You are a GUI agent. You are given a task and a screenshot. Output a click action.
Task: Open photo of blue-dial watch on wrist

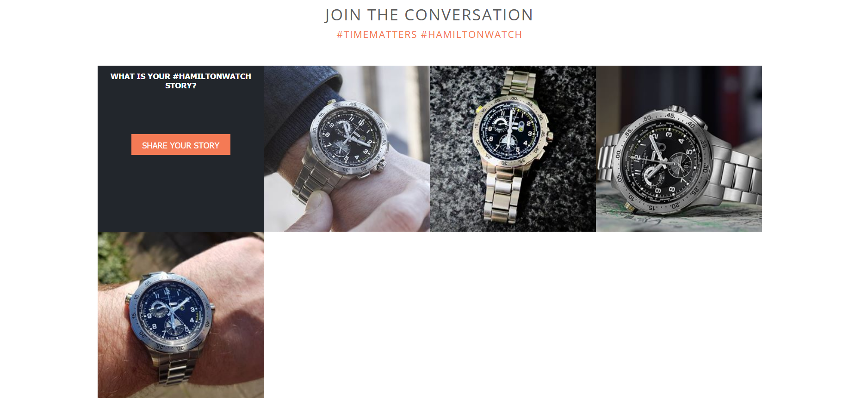180,314
